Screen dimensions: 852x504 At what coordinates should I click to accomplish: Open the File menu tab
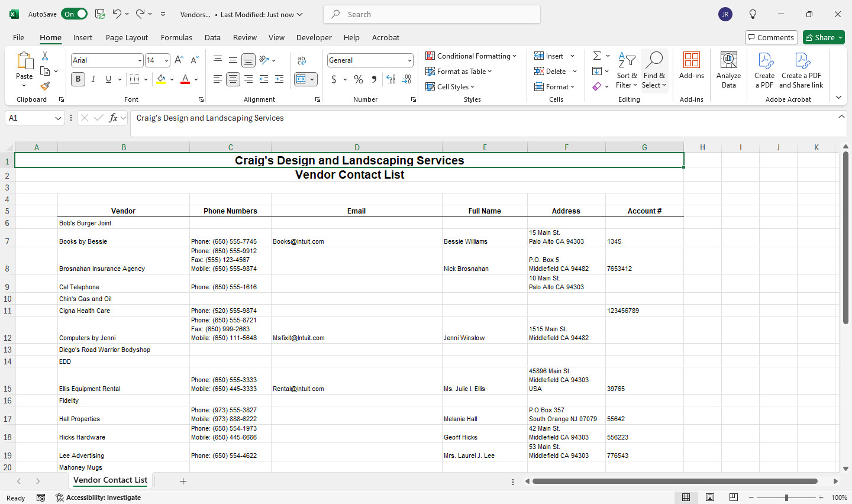(x=19, y=37)
